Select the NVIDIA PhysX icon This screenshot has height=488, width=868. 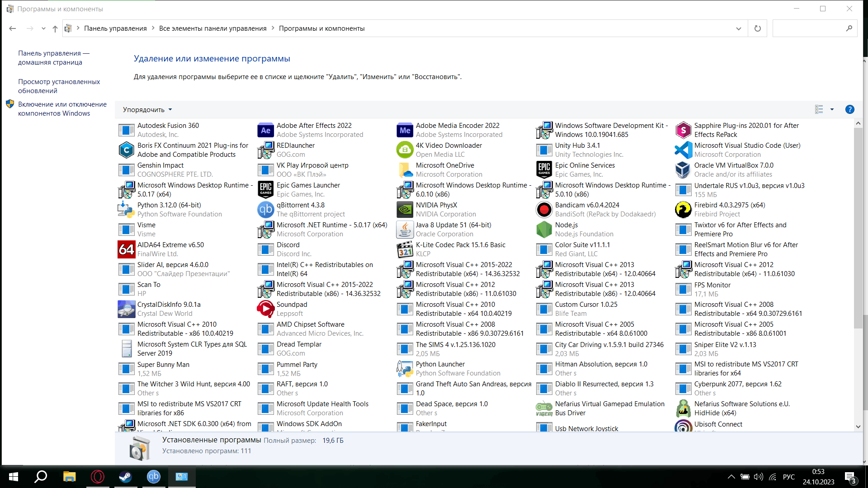pyautogui.click(x=405, y=210)
